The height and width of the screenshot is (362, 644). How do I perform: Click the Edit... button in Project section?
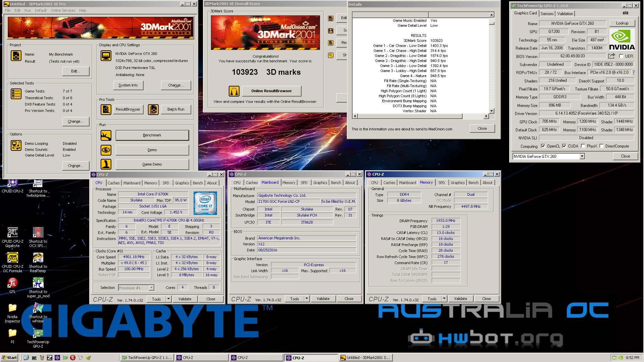pyautogui.click(x=76, y=71)
